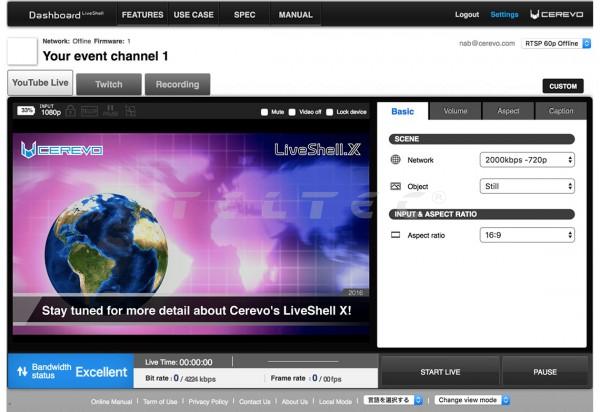Open the Privacy Policy link

click(x=208, y=401)
